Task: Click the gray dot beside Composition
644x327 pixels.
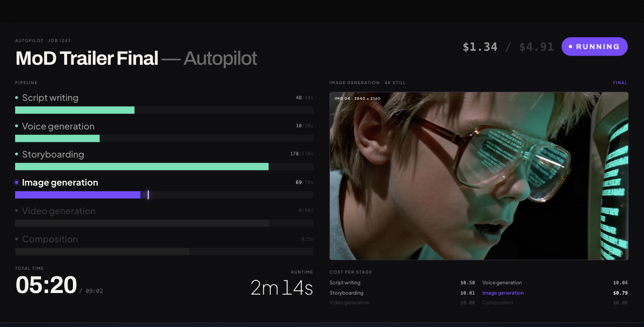Action: (16, 239)
